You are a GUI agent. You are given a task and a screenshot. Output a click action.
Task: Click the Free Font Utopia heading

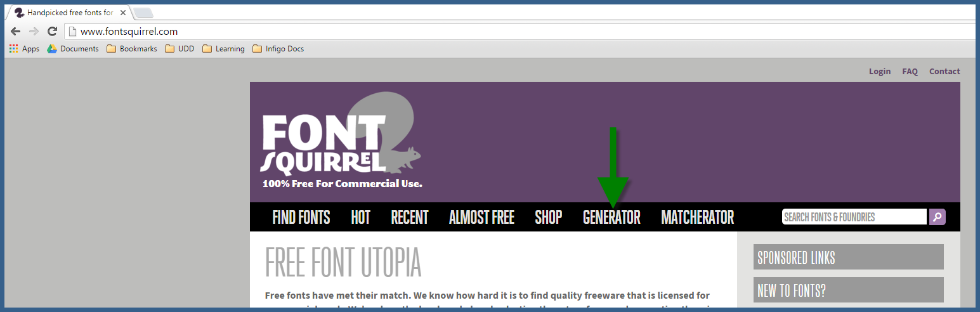(x=343, y=261)
